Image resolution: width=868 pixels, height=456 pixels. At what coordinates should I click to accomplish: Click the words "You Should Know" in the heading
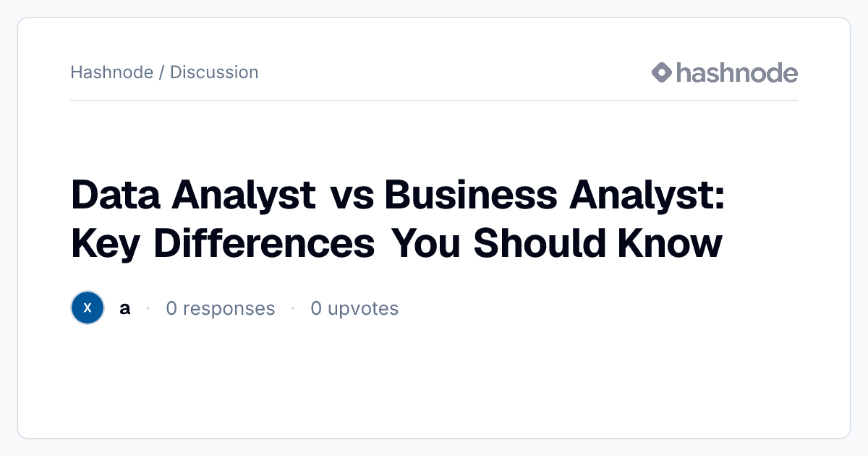(557, 244)
